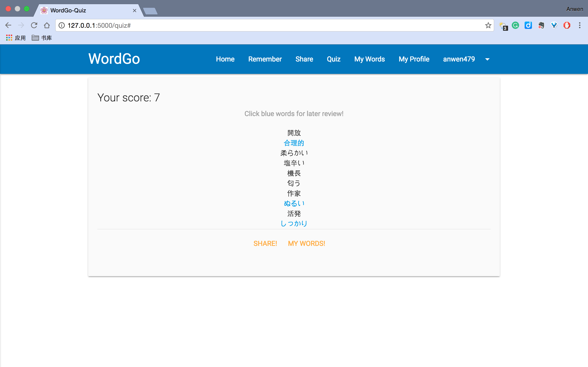588x367 pixels.
Task: Click the Evernote elephant extension icon
Action: point(541,25)
